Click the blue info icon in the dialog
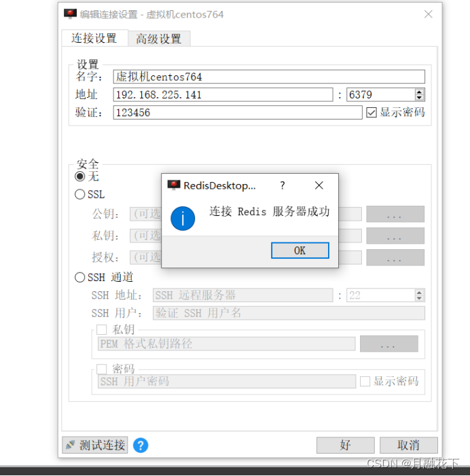Viewport: 470px width, 476px height. [183, 219]
